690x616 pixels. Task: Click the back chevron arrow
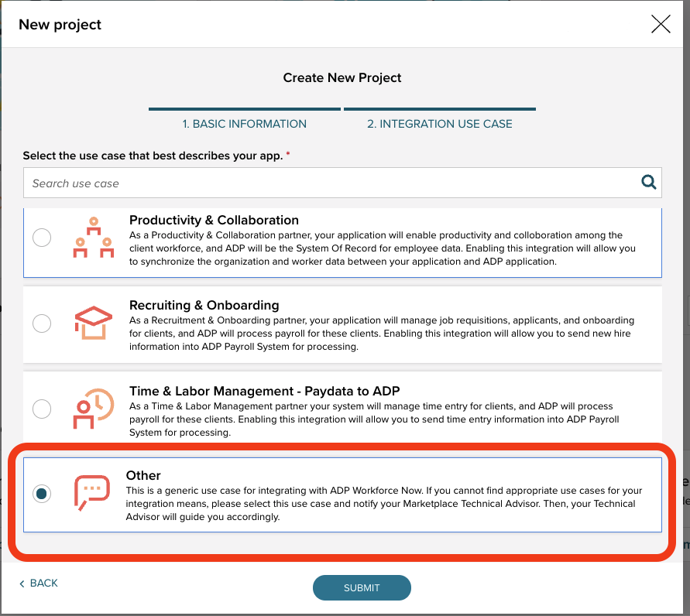click(22, 583)
